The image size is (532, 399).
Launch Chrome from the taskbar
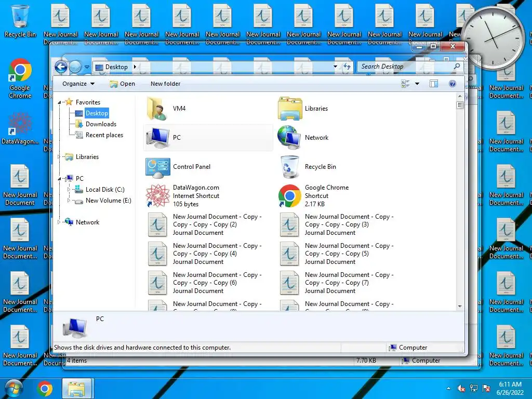(x=45, y=389)
